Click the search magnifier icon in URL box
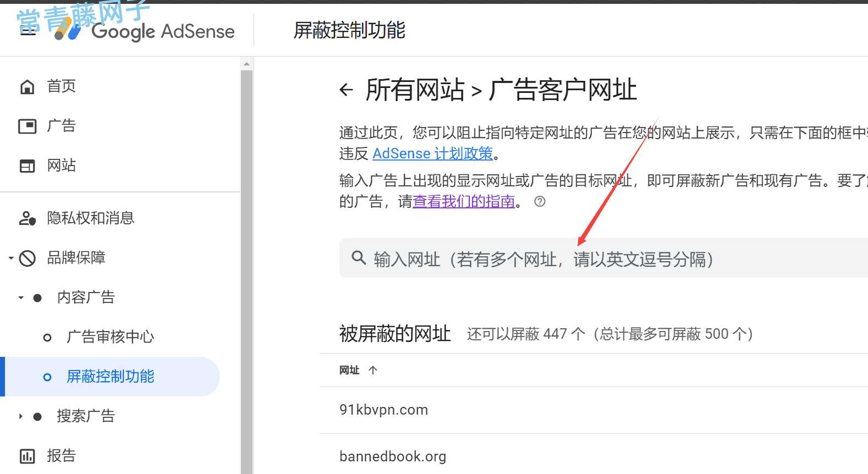This screenshot has width=868, height=474. pyautogui.click(x=359, y=257)
